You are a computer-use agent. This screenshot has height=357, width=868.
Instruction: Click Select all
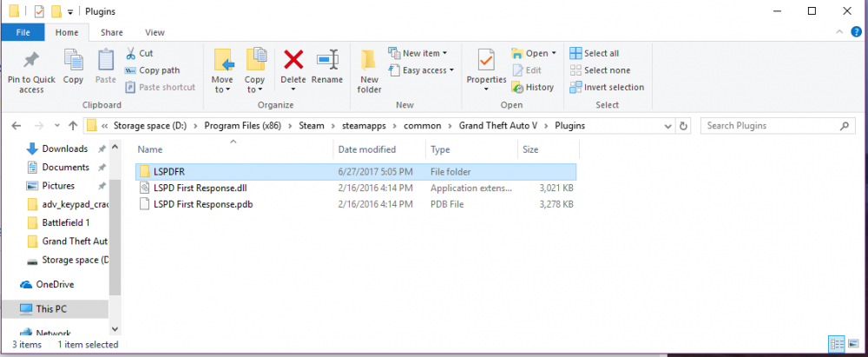tap(594, 53)
